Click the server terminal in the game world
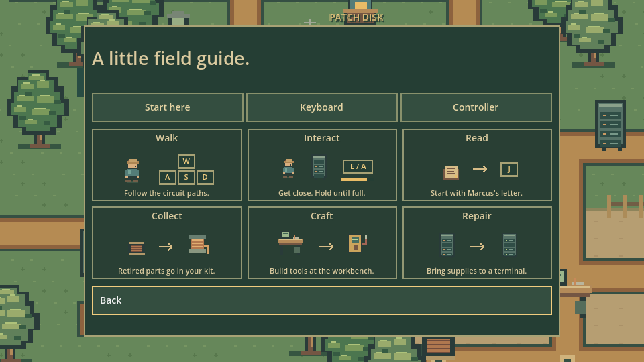The image size is (644, 362). click(x=610, y=125)
